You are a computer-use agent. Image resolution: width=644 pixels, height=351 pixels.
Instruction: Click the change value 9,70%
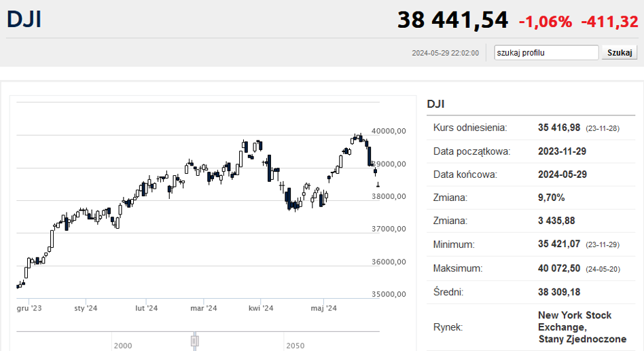click(551, 198)
